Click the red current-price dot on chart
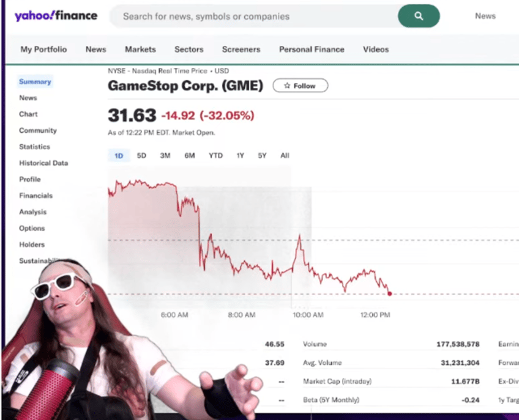 (x=390, y=293)
